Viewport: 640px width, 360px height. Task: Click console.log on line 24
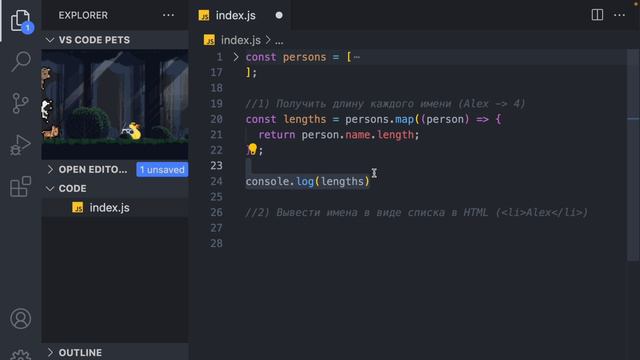pyautogui.click(x=280, y=181)
